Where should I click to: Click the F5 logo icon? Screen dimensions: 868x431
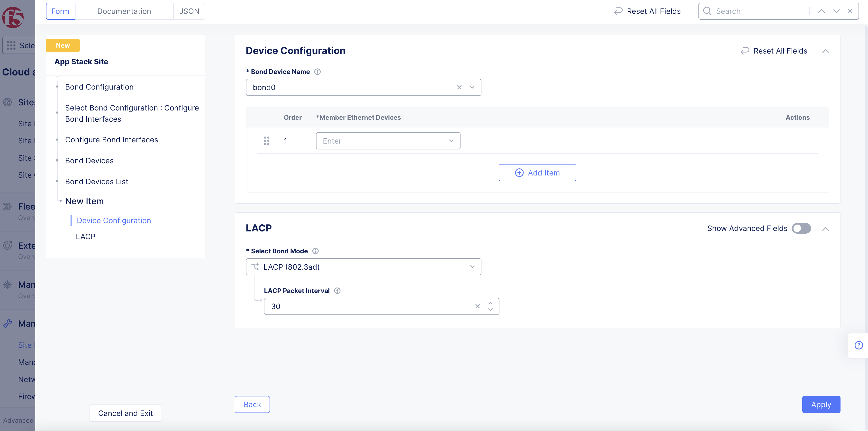point(13,17)
